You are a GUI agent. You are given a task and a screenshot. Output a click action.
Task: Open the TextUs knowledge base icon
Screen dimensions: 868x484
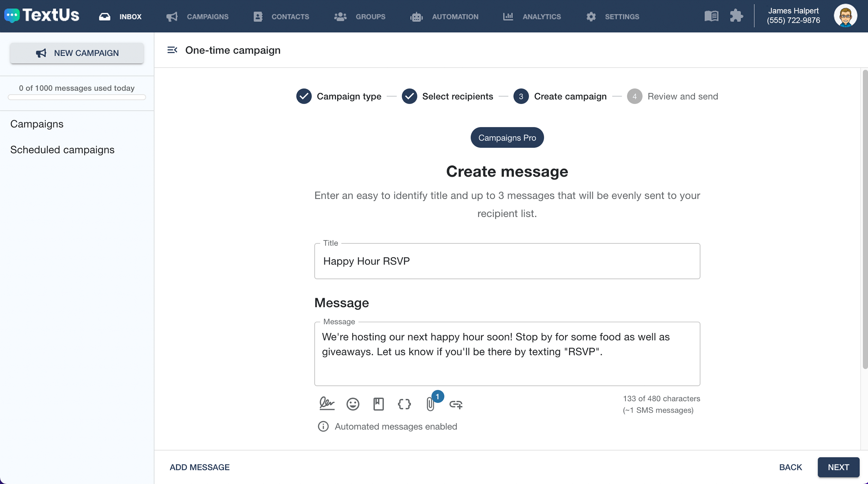[711, 15]
